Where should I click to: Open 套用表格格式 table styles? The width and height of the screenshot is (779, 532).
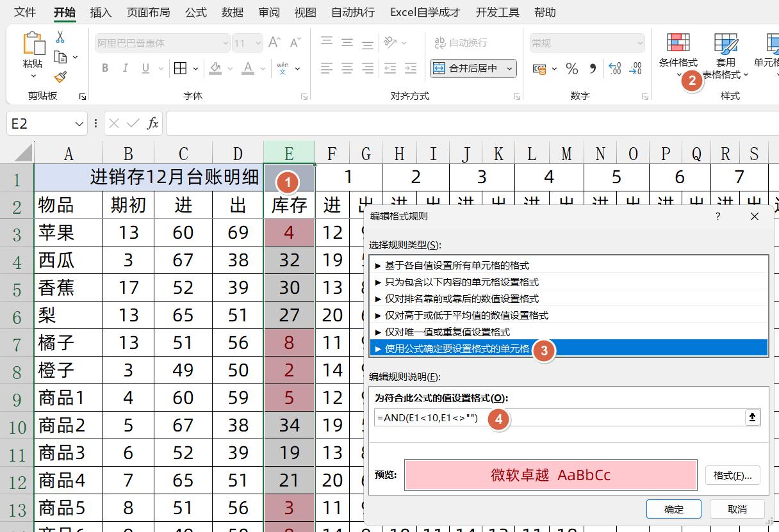tap(726, 56)
